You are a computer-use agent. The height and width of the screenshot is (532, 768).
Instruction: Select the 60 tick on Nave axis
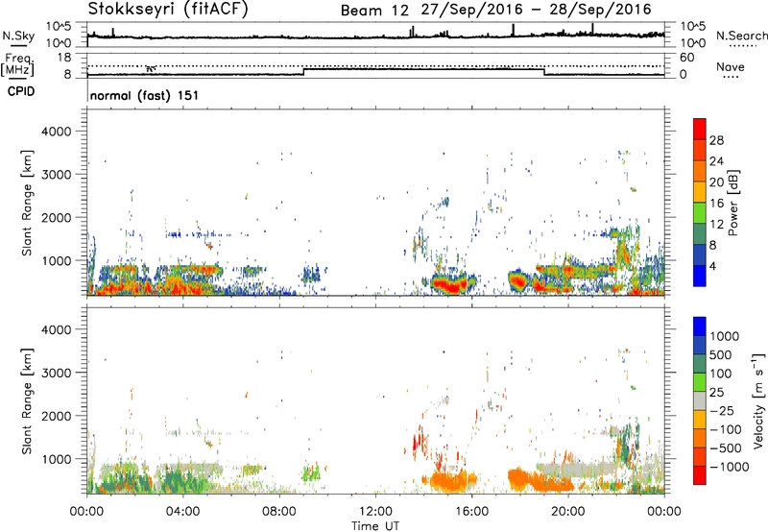(x=686, y=58)
